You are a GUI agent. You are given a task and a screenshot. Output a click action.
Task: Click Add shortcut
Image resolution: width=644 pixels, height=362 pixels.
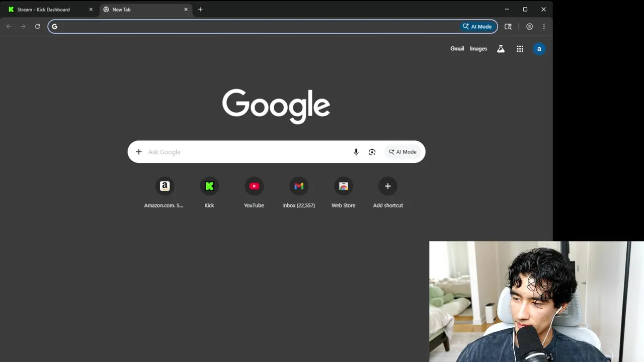(388, 193)
